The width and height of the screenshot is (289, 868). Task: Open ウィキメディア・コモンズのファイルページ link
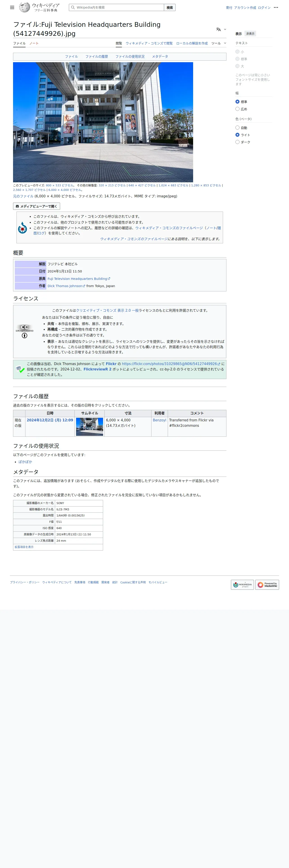coord(169,228)
